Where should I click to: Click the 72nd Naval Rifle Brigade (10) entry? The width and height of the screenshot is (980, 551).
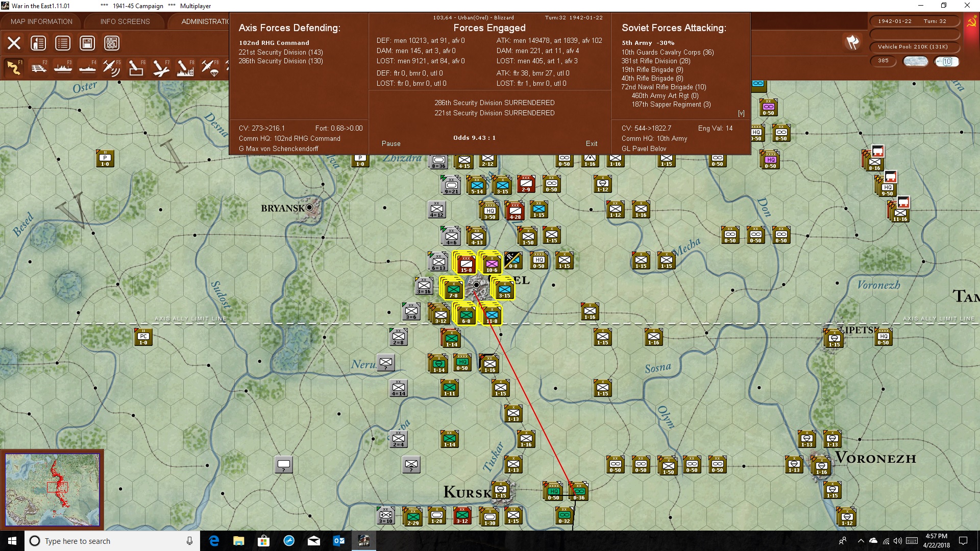pyautogui.click(x=664, y=87)
